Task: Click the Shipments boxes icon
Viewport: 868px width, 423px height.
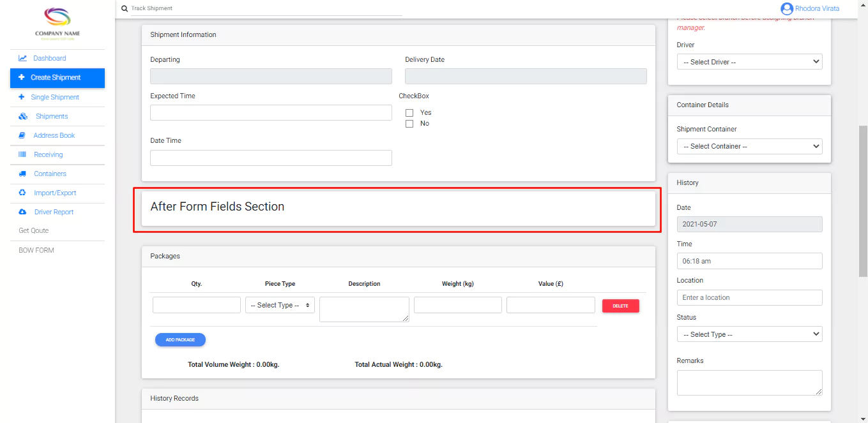Action: point(23,116)
